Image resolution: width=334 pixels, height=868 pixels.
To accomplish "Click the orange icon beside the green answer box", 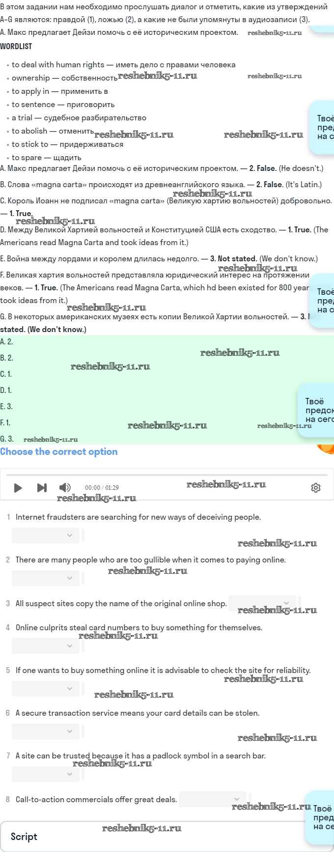I will (326, 448).
